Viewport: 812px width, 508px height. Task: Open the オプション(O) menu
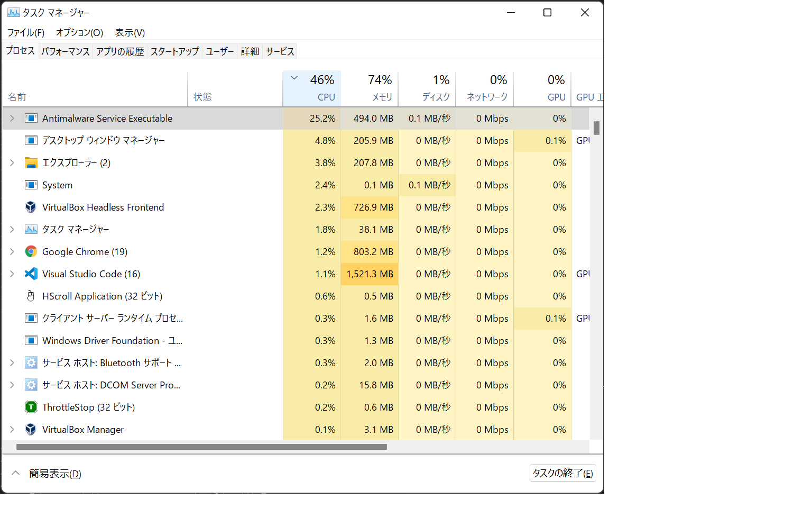pyautogui.click(x=80, y=33)
